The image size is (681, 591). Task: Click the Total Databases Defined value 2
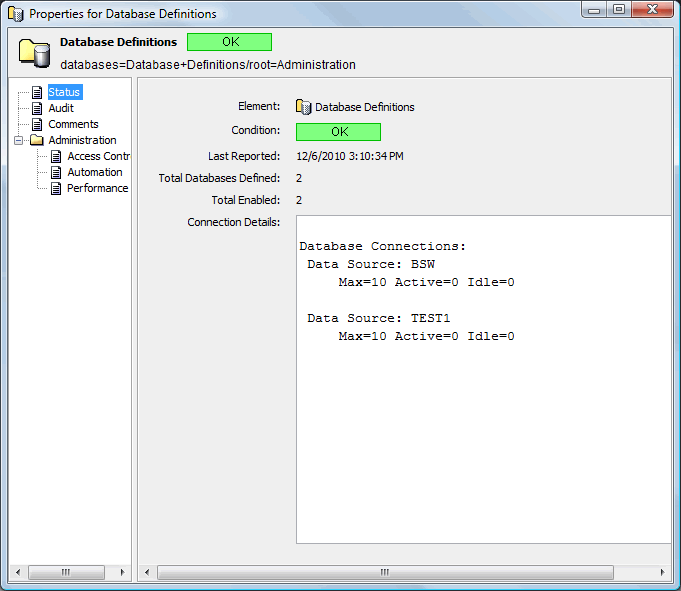click(299, 178)
